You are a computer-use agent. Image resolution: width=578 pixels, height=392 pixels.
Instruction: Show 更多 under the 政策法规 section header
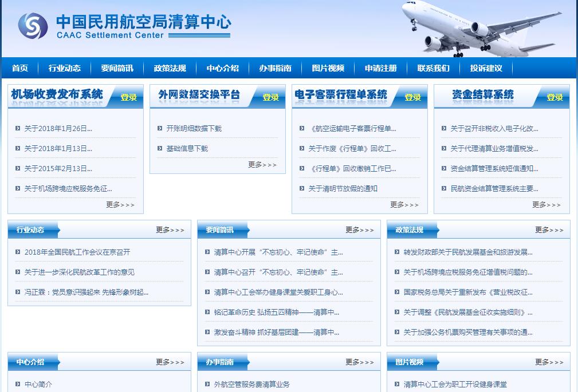[549, 230]
